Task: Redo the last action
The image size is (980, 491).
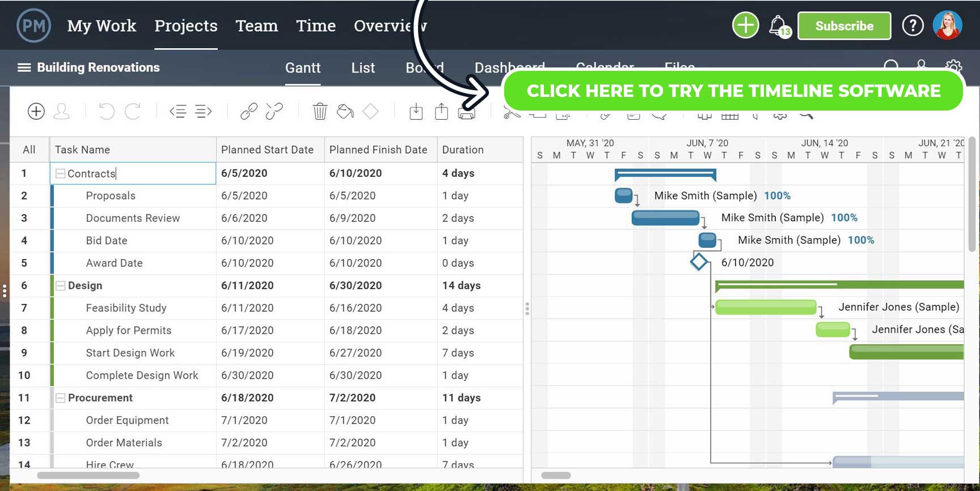Action: (x=133, y=111)
